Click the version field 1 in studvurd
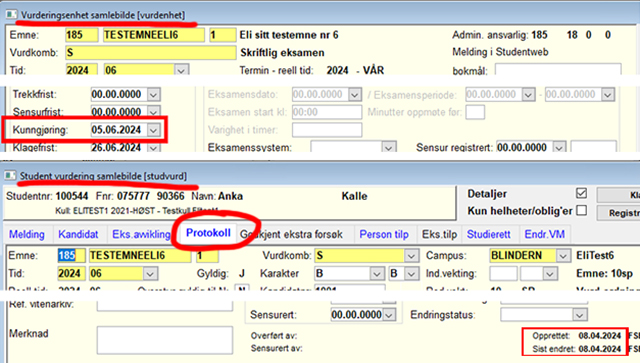640x363 pixels. click(x=207, y=256)
